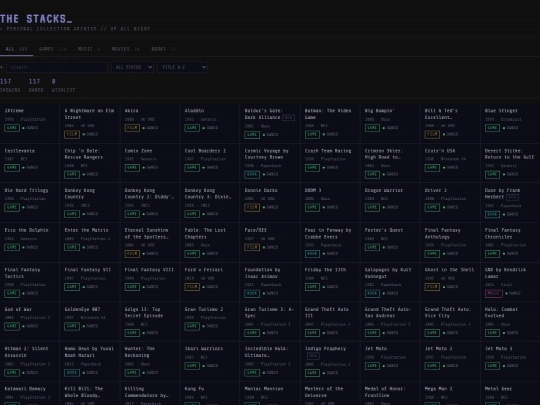540x405 pixels.
Task: Open the Die Hard Trilogy card
Action: click(x=30, y=203)
